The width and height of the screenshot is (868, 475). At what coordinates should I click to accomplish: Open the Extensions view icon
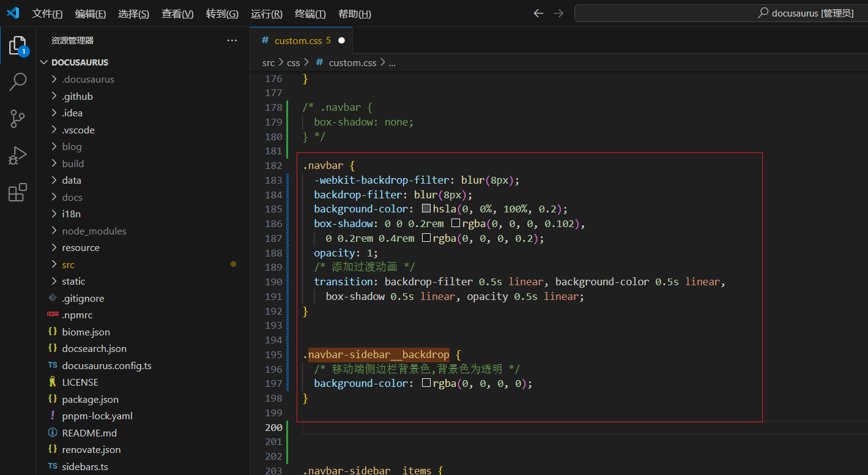[18, 192]
